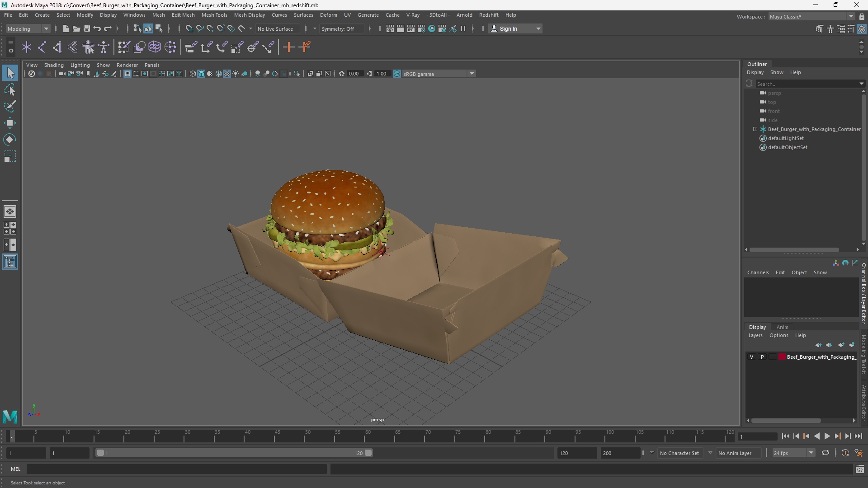Open the Redshift menu
Screen dimensions: 868x488
488,15
